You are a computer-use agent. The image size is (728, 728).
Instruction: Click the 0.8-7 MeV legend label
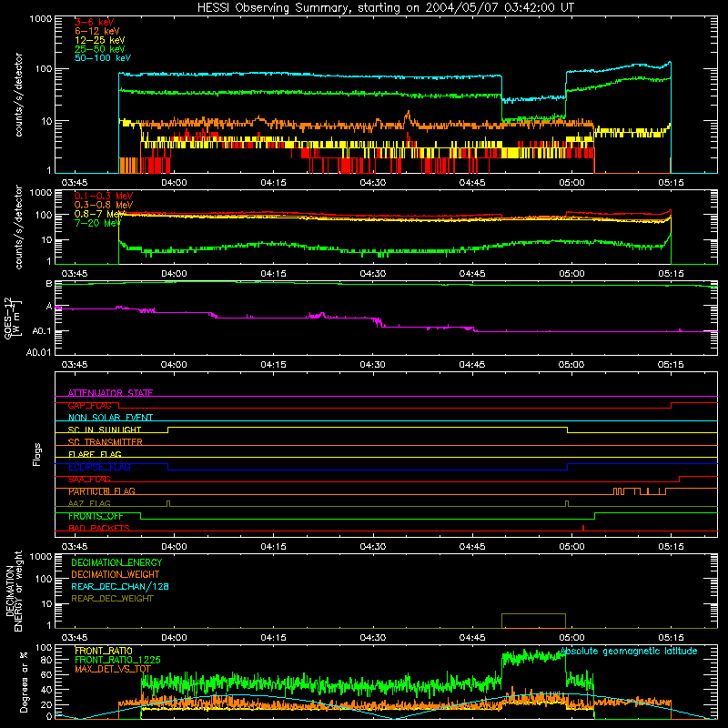click(x=99, y=214)
